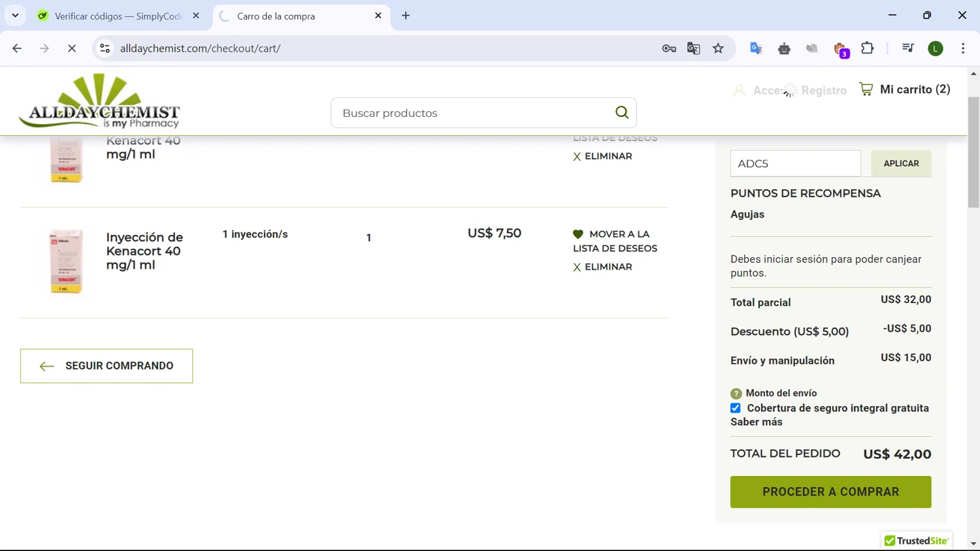Click the AllDayChemist logo
980x551 pixels.
coord(99,101)
